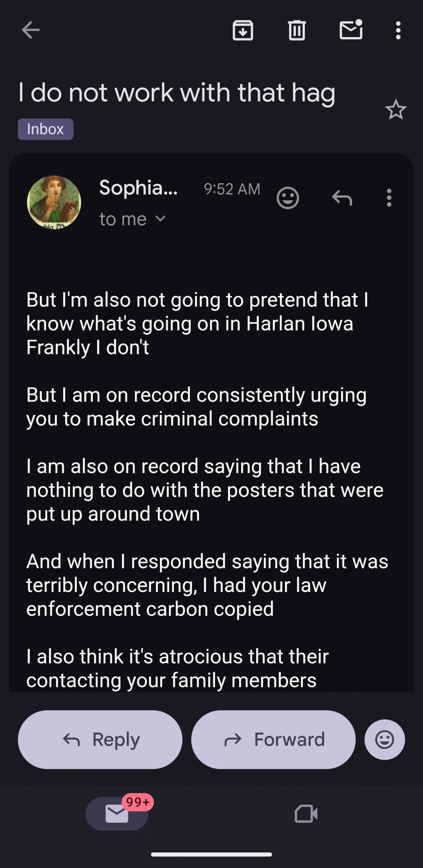Tap the bottom home gesture bar
This screenshot has height=868, width=423.
click(x=211, y=855)
